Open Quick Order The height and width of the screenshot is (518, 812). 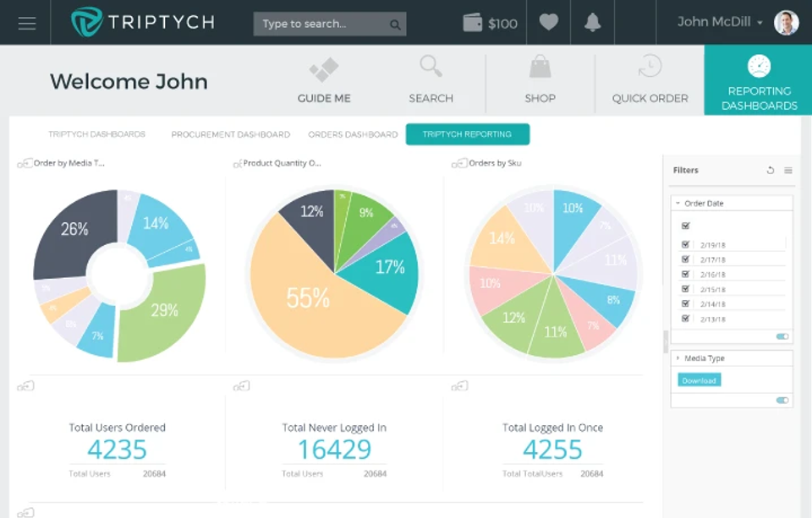coord(650,80)
